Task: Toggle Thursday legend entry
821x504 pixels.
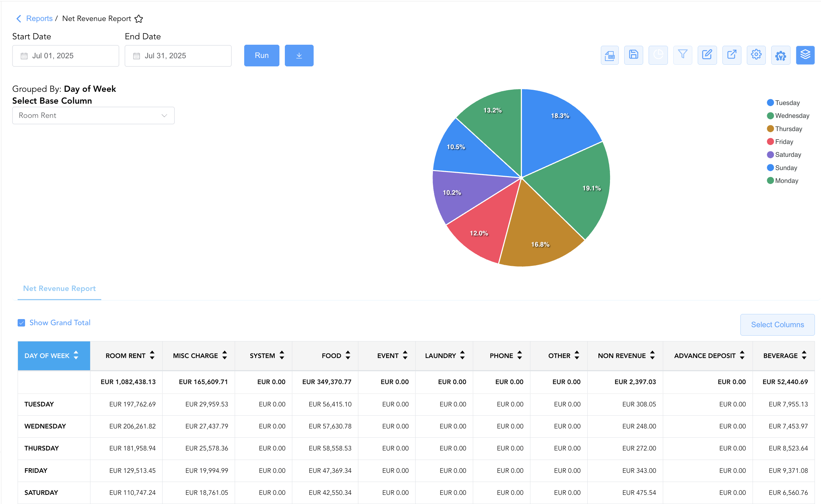Action: click(784, 129)
